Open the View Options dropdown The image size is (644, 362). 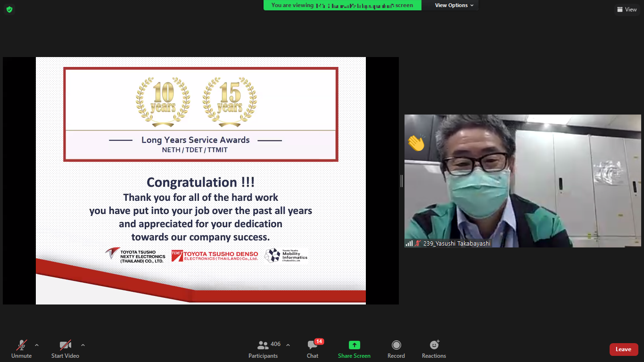[454, 5]
